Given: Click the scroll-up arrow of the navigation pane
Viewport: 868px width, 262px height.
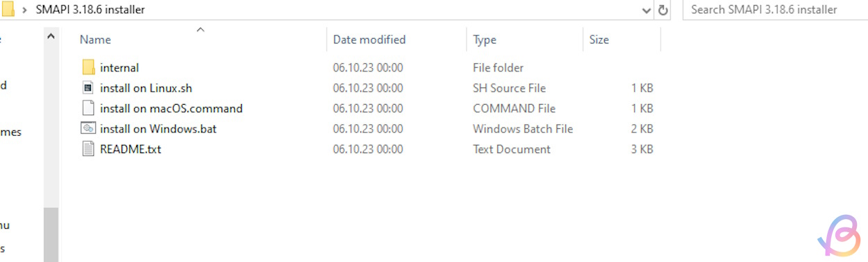Looking at the screenshot, I should (x=51, y=35).
